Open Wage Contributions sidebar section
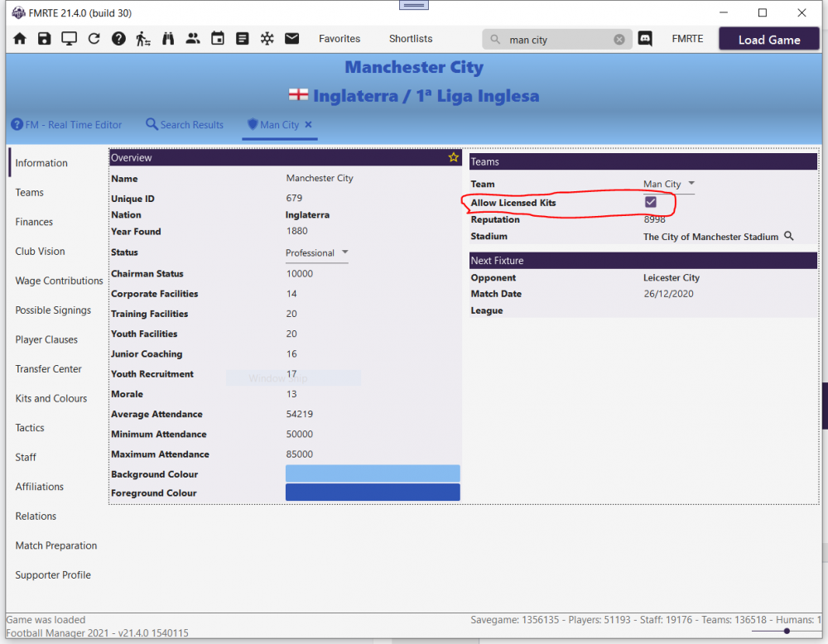 coord(59,281)
